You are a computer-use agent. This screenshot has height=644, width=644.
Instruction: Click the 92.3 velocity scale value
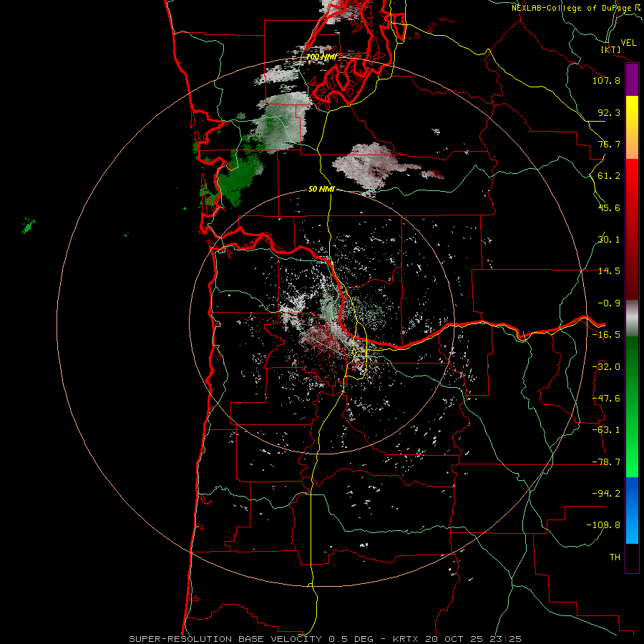(609, 112)
